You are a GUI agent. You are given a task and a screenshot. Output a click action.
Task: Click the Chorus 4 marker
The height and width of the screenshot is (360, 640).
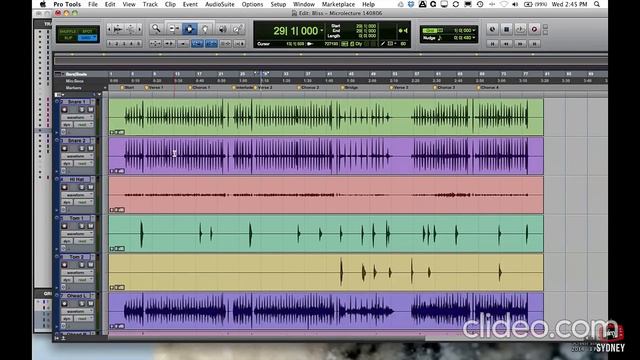click(x=488, y=87)
